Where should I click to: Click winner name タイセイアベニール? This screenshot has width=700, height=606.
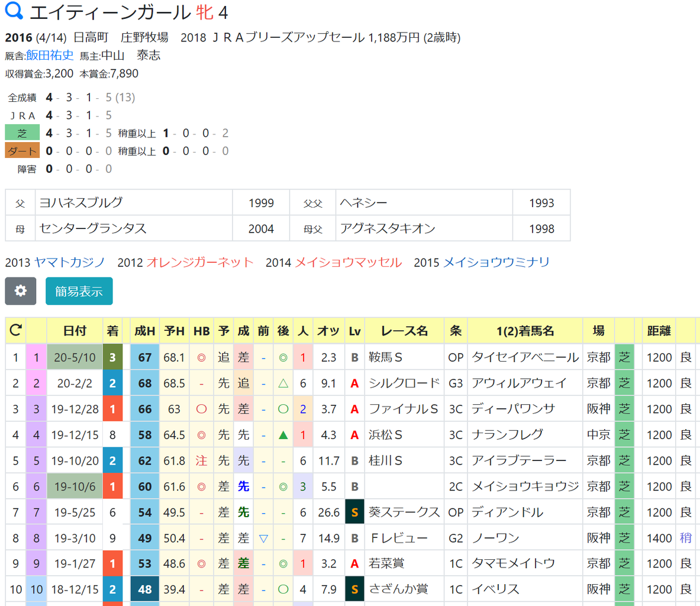click(x=525, y=357)
